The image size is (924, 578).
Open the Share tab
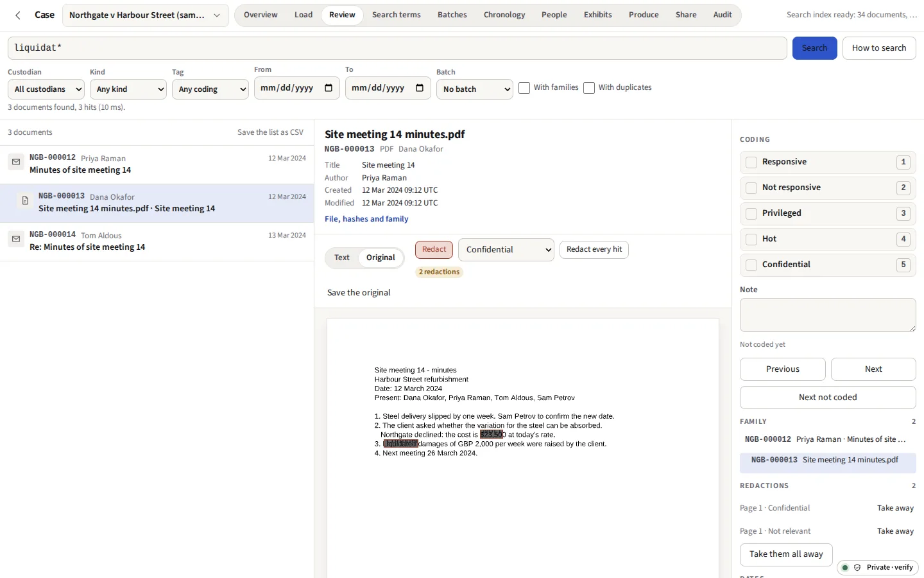click(686, 15)
